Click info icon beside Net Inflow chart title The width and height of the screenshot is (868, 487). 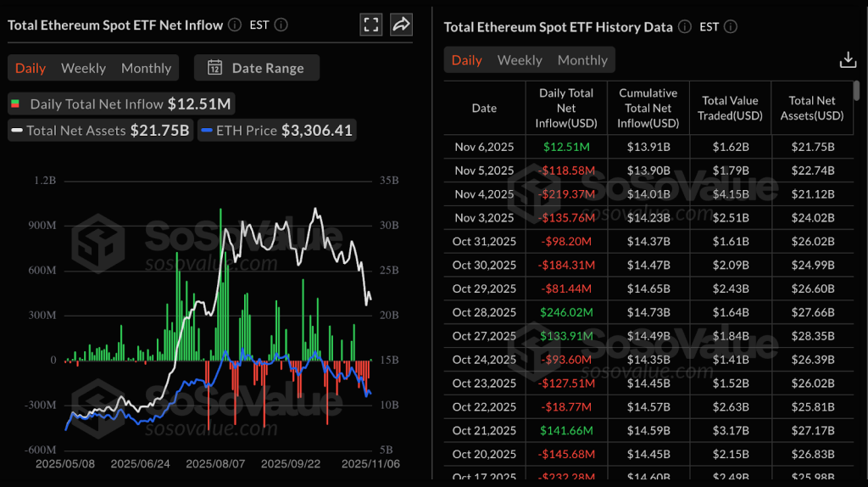(x=235, y=25)
